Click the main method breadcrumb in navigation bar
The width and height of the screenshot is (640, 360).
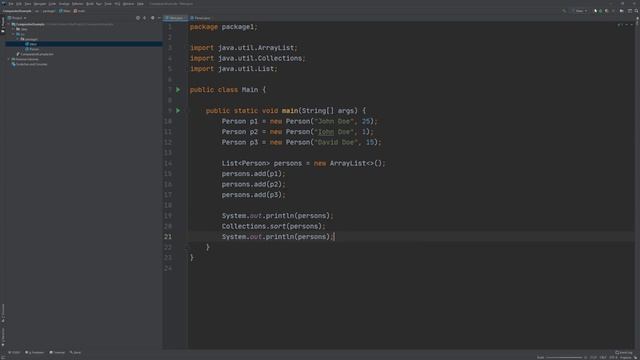tap(79, 11)
